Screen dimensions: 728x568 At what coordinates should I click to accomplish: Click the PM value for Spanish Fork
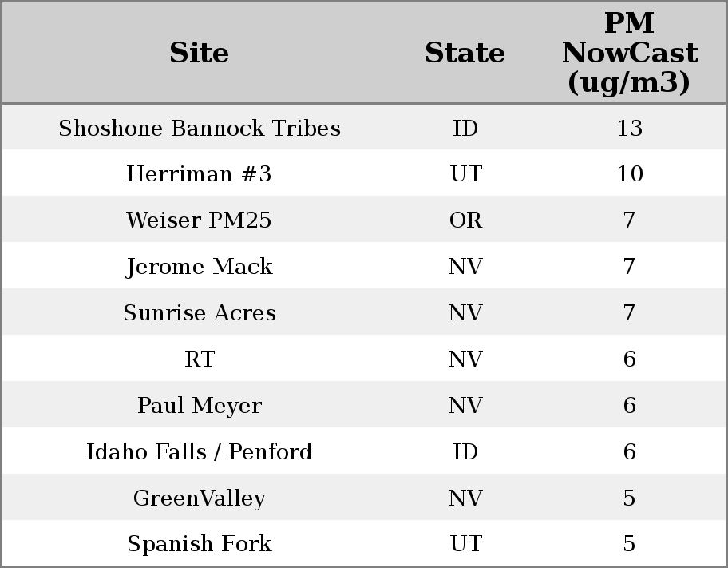point(629,544)
